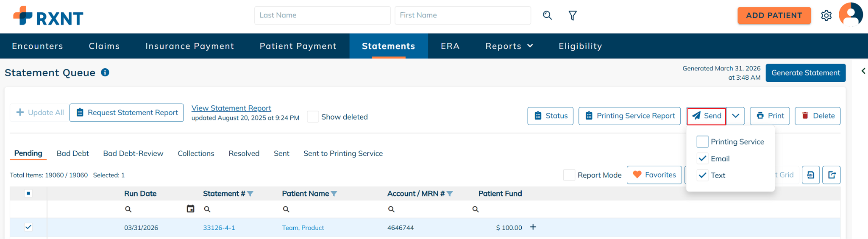The image size is (868, 239).
Task: Expand the Reports menu
Action: 509,46
